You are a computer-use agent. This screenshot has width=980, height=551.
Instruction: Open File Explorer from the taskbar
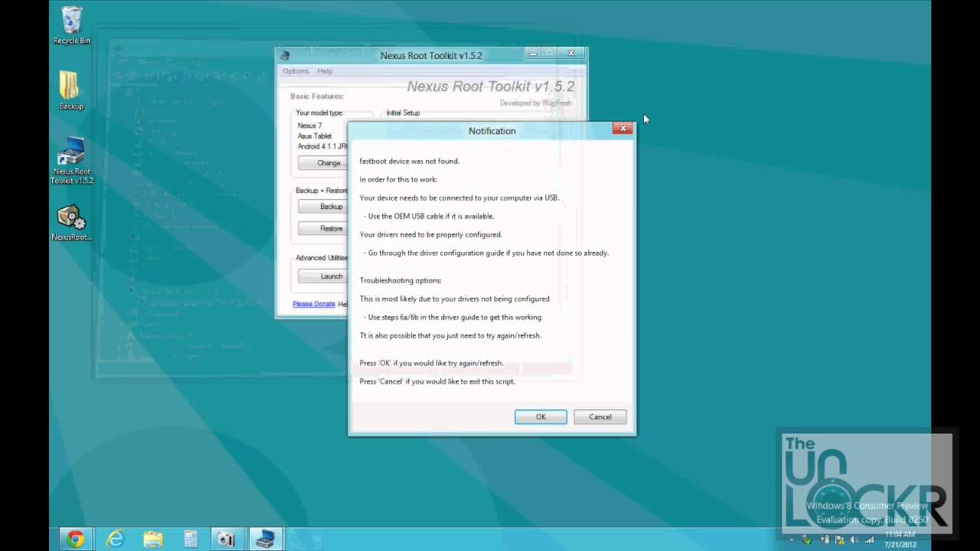(x=152, y=540)
